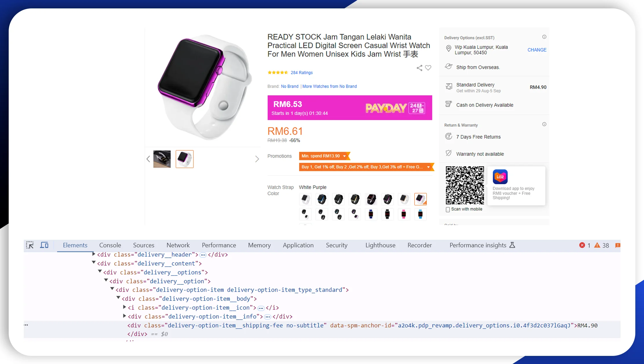Click the Sources panel tab in DevTools
This screenshot has width=644, height=364.
pyautogui.click(x=143, y=245)
